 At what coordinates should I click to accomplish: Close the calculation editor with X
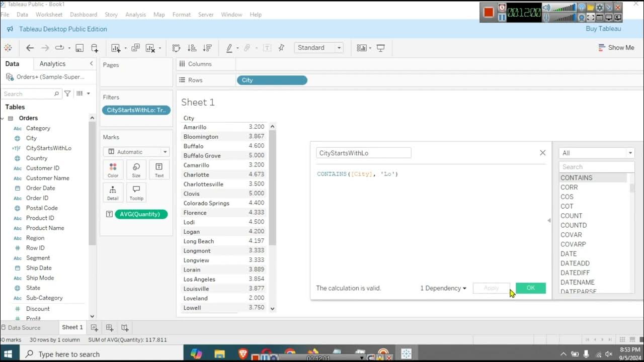click(542, 153)
